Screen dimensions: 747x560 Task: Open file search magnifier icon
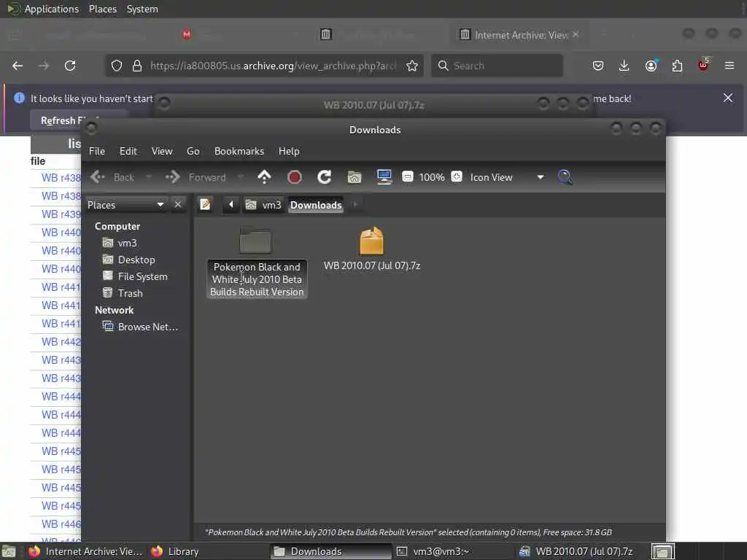click(565, 177)
